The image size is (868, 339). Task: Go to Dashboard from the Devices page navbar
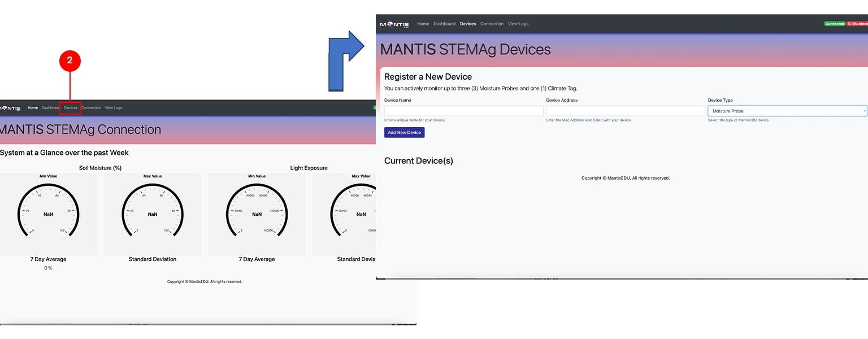point(444,24)
